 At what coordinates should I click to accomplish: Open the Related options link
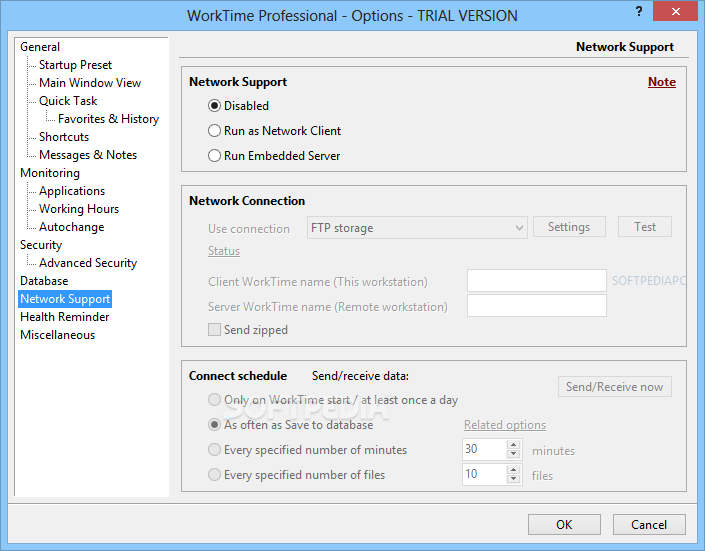click(505, 425)
